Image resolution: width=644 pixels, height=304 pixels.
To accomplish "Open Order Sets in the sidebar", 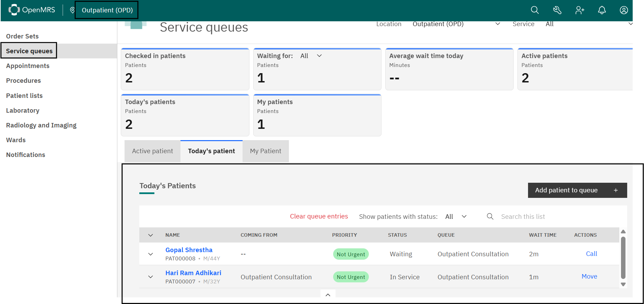I will (x=22, y=36).
